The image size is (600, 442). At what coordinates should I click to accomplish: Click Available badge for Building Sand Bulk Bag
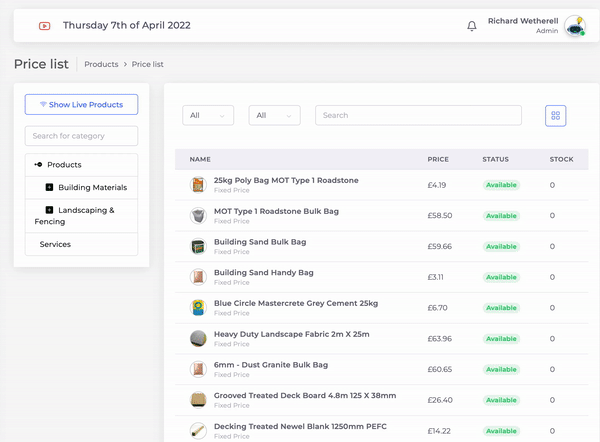[x=501, y=246]
